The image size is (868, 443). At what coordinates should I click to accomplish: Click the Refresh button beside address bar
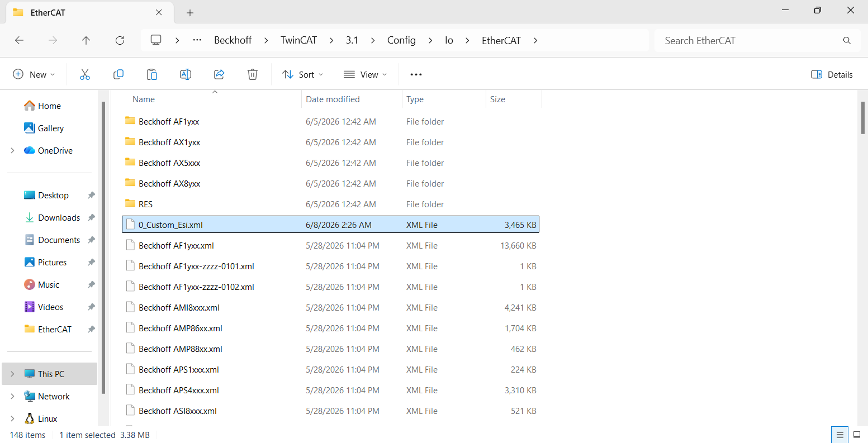coord(120,40)
